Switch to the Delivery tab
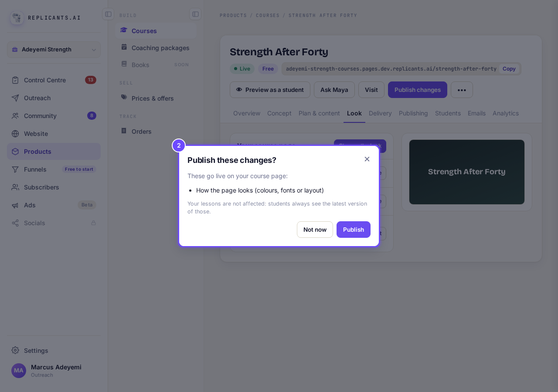 tap(380, 113)
